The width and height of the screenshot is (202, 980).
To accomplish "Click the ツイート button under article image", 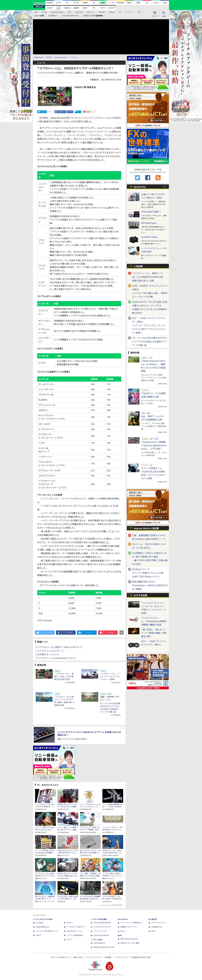I will [x=42, y=112].
